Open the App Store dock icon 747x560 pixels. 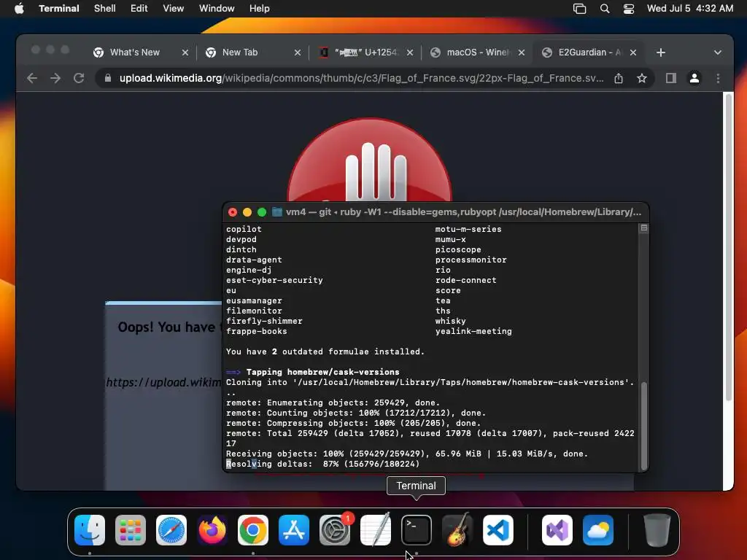(294, 530)
